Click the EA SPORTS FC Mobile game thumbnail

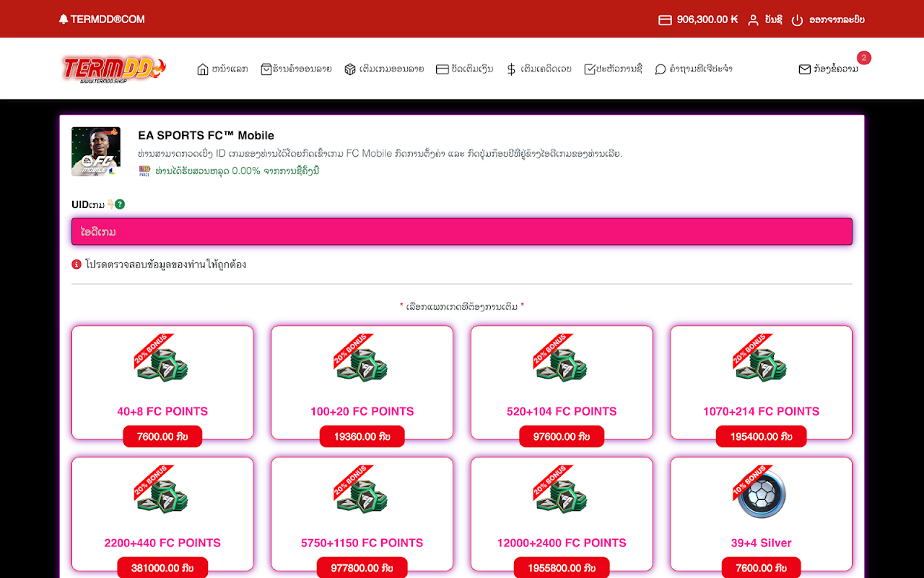(96, 152)
